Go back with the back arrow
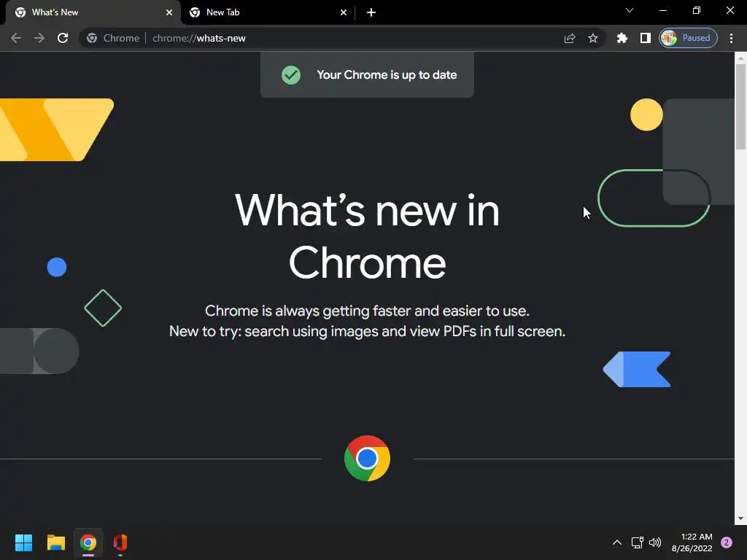 [x=16, y=38]
